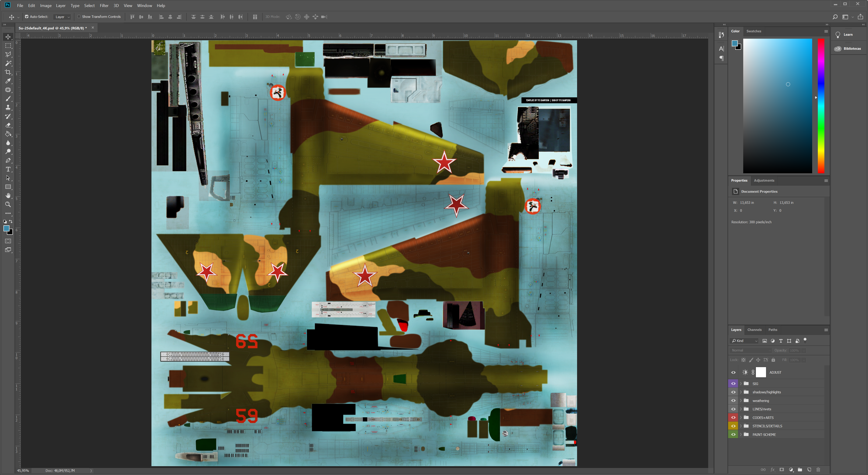Select the Hand tool
The height and width of the screenshot is (475, 868).
[8, 195]
